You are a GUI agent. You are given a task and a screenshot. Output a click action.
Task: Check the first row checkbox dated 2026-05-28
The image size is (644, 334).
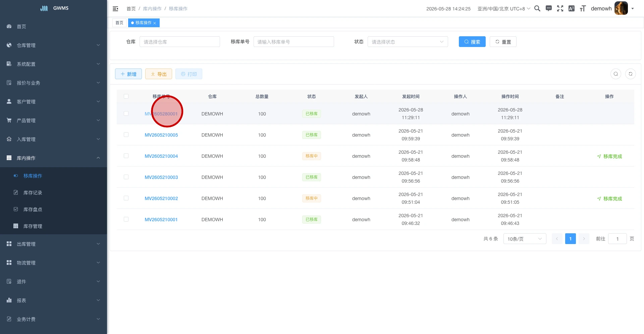coord(126,113)
